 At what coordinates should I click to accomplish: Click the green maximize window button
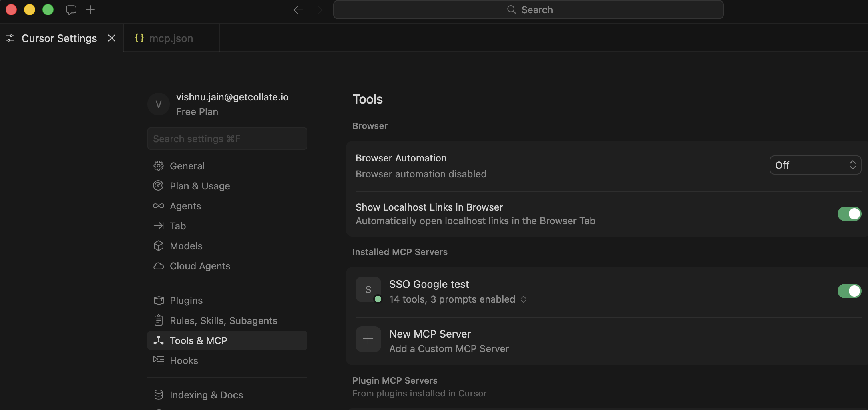pyautogui.click(x=48, y=10)
